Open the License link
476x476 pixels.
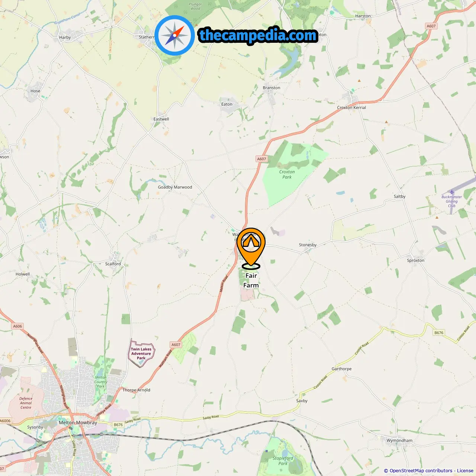(x=465, y=471)
